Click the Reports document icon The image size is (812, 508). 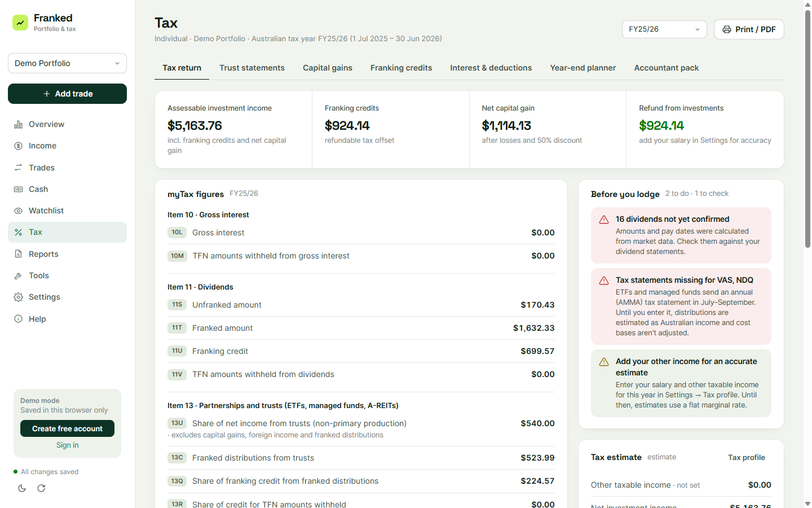click(19, 255)
